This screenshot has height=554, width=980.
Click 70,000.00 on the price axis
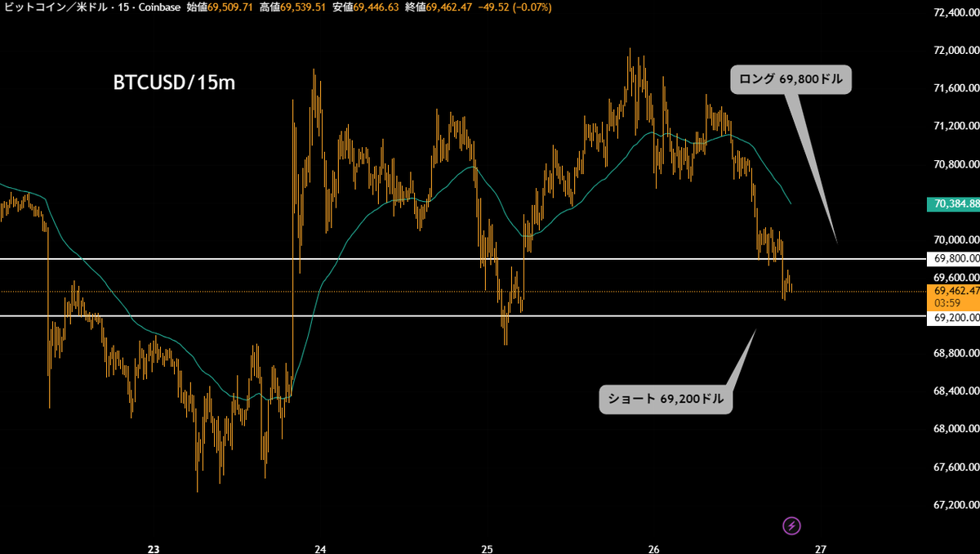955,239
